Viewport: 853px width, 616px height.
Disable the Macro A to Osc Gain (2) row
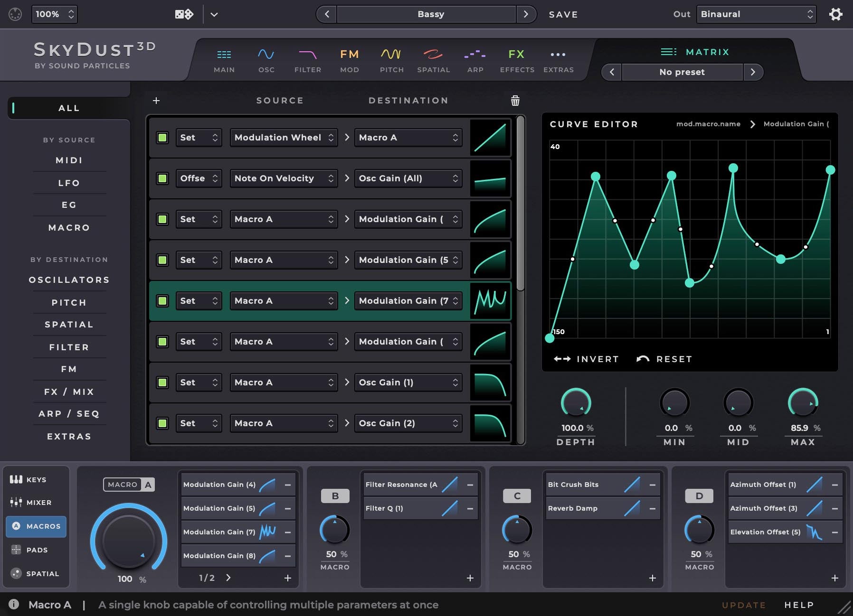[162, 423]
